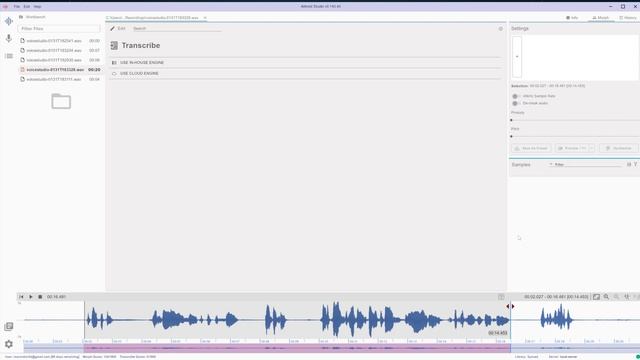Open the cog icon at transcribe panel corner

click(x=500, y=29)
